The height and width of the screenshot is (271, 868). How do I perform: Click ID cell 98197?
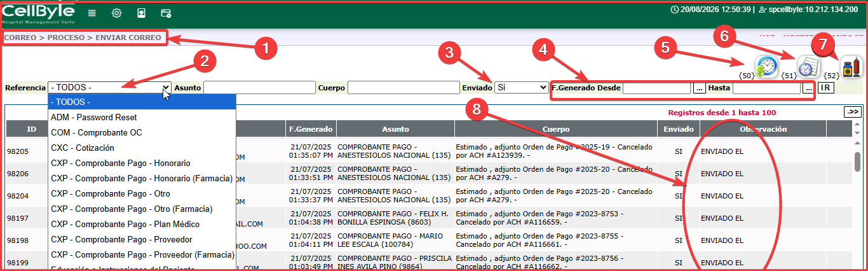click(18, 218)
